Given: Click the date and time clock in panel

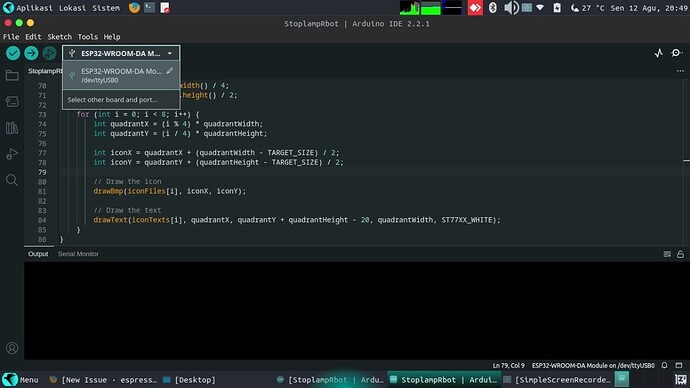Looking at the screenshot, I should [x=649, y=8].
